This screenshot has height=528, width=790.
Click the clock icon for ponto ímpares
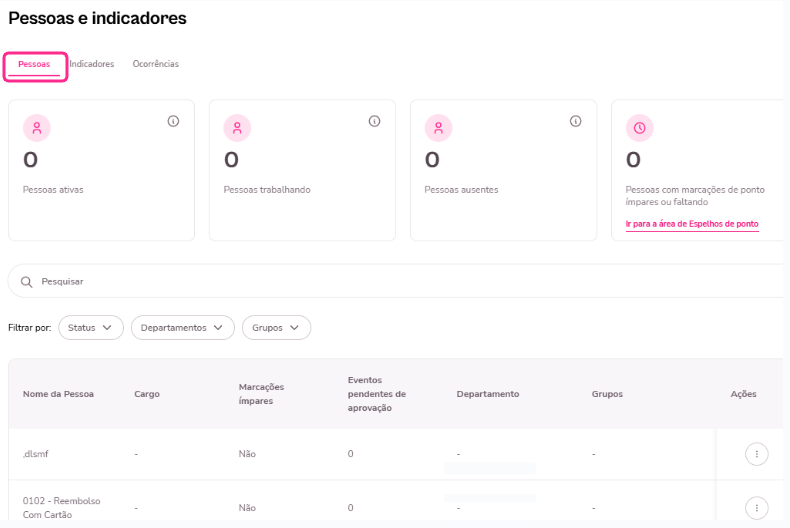639,128
